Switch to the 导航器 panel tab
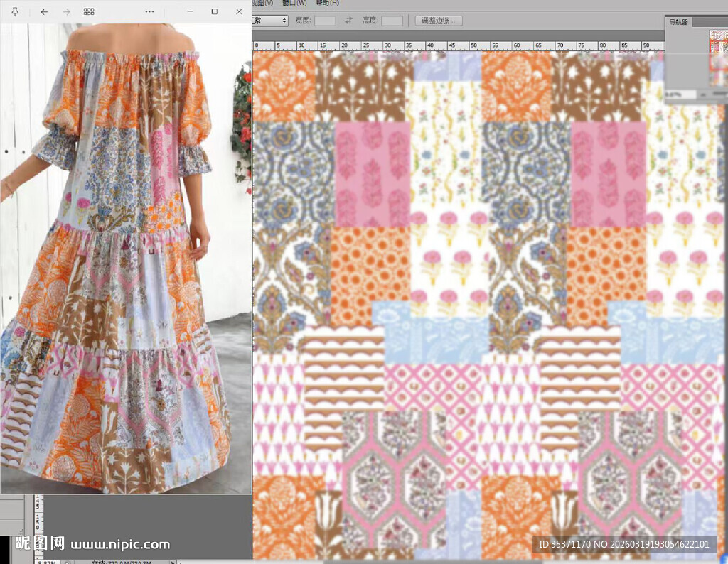Image resolution: width=728 pixels, height=564 pixels. pos(678,22)
